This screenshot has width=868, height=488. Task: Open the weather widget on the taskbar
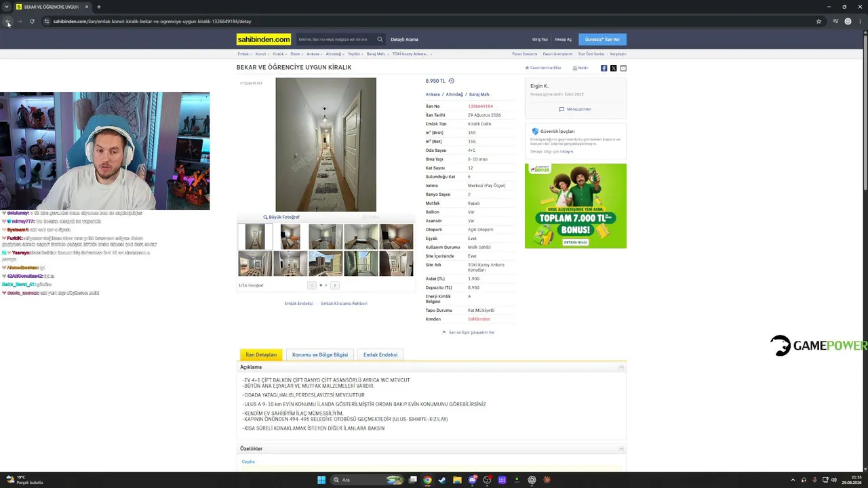(x=24, y=480)
